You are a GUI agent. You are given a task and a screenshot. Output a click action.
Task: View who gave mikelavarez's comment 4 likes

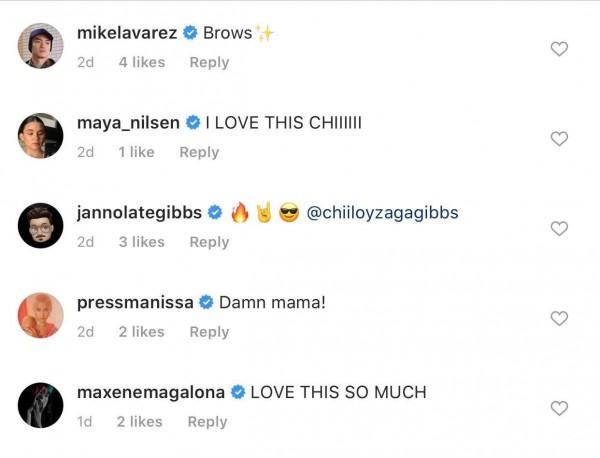(141, 62)
